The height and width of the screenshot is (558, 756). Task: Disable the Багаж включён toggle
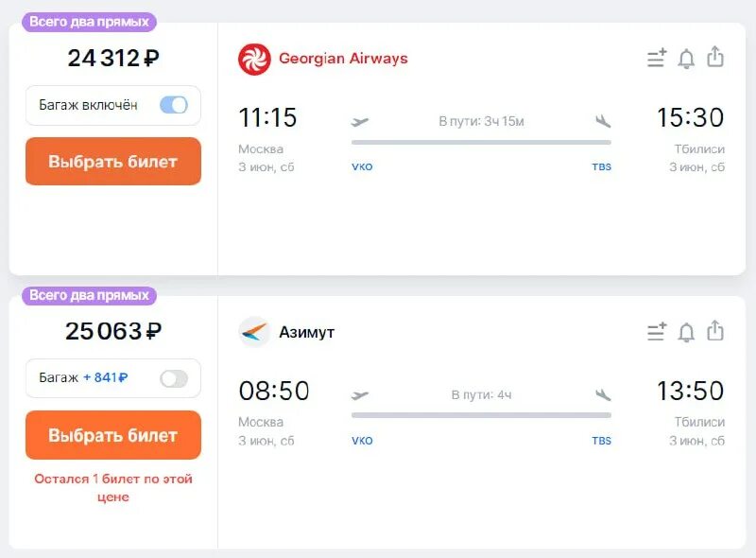tap(174, 105)
